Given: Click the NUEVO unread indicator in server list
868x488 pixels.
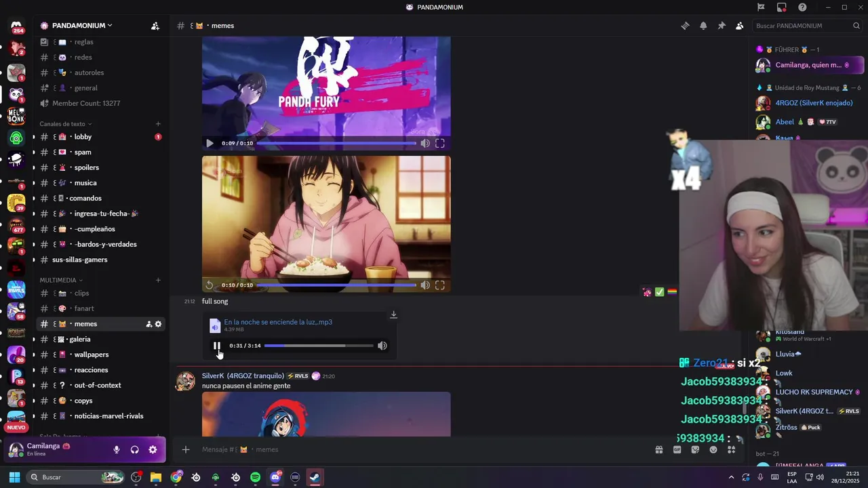Looking at the screenshot, I should 16,427.
